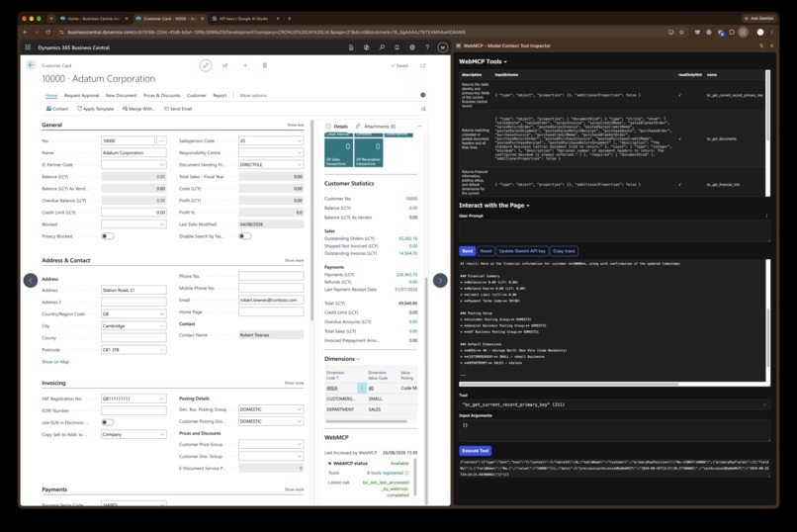Click Execute Tool button
Image resolution: width=797 pixels, height=532 pixels.
coord(476,451)
